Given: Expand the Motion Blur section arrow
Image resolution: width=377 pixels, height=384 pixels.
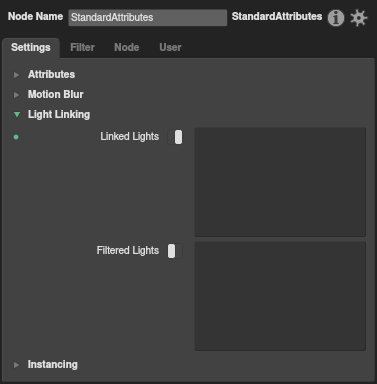Looking at the screenshot, I should [16, 95].
